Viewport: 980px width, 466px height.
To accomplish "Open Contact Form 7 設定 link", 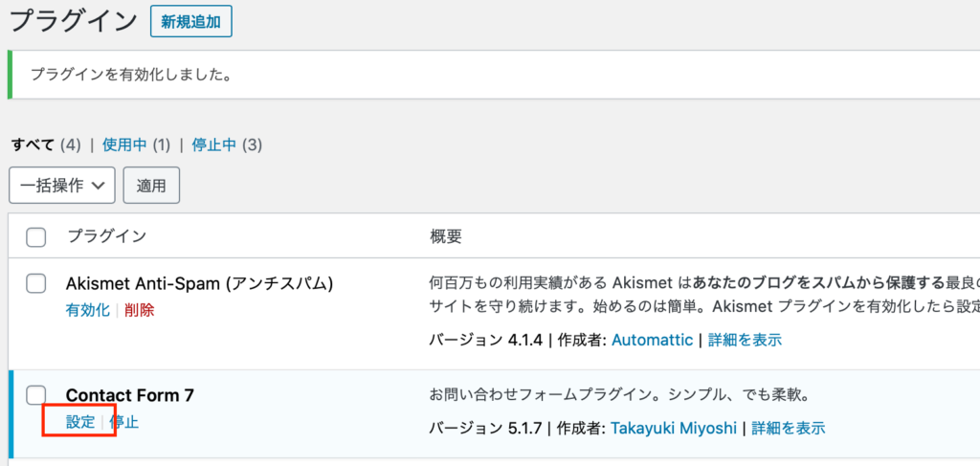I will pos(80,422).
